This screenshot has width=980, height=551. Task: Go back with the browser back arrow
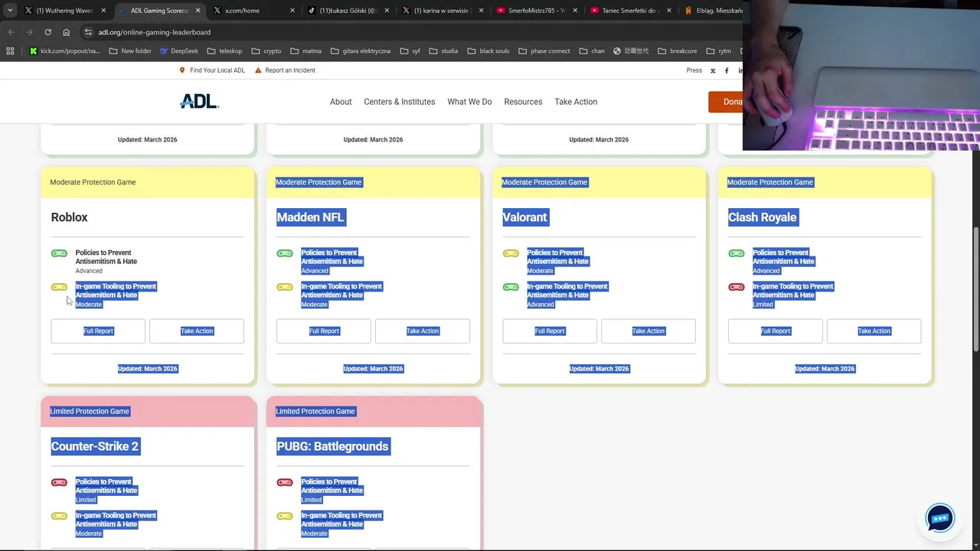[x=11, y=32]
